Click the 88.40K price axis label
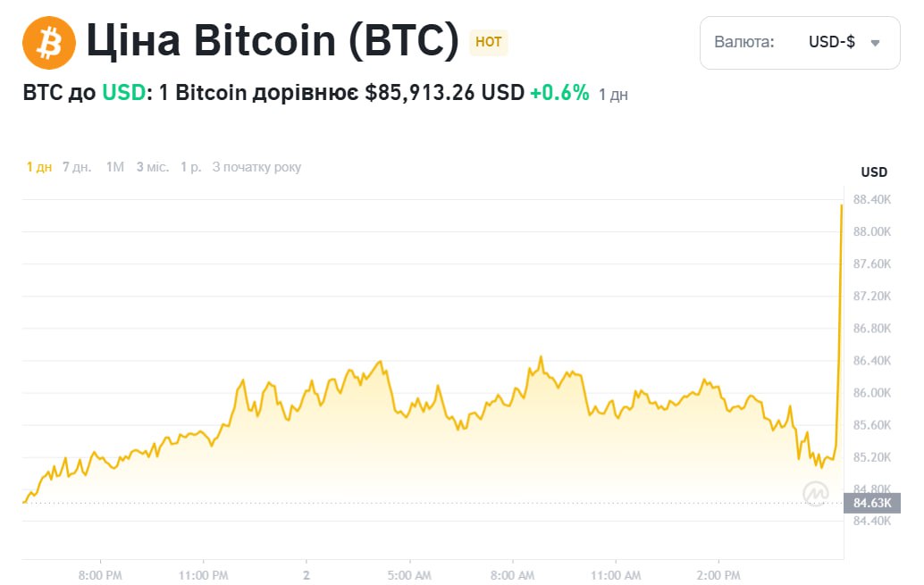This screenshot has height=585, width=924. pos(872,200)
